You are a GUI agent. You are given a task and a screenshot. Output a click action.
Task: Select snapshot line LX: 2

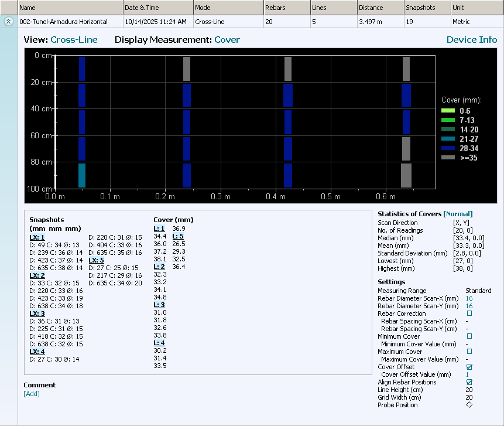(37, 275)
